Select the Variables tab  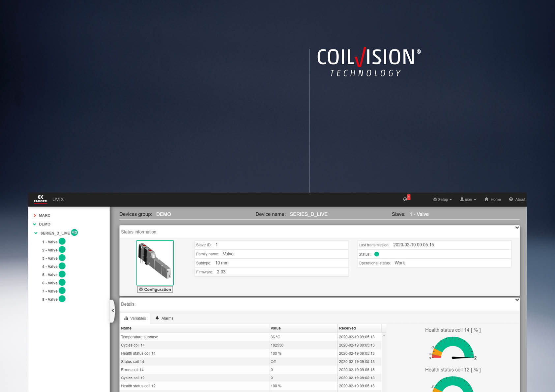135,318
